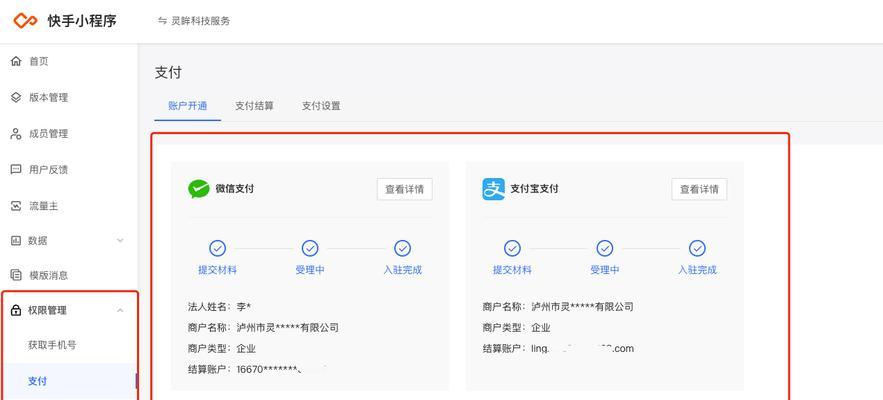The image size is (883, 400).
Task: Click the switch icon beside 灵眸科技服务
Action: point(162,21)
